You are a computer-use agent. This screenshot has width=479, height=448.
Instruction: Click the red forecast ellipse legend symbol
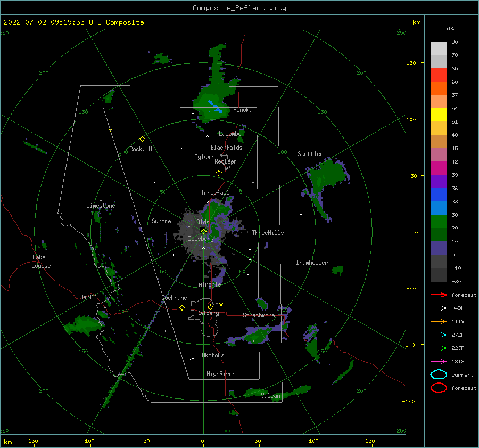pos(439,388)
